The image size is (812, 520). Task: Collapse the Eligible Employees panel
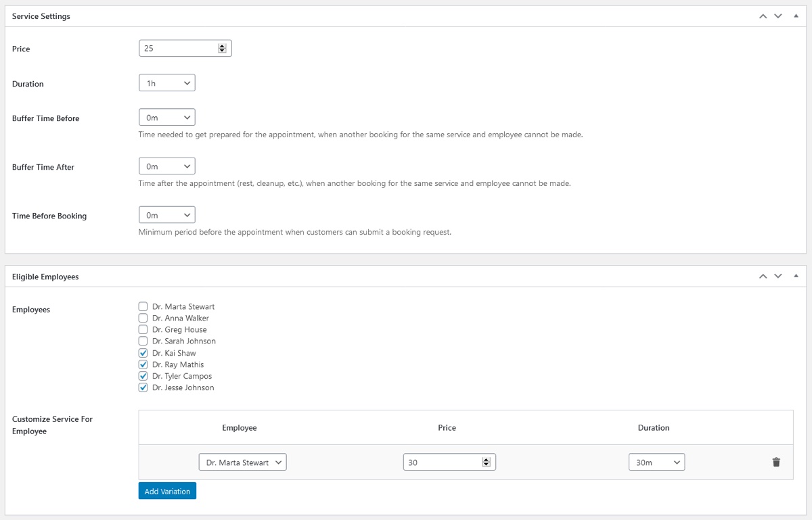796,277
